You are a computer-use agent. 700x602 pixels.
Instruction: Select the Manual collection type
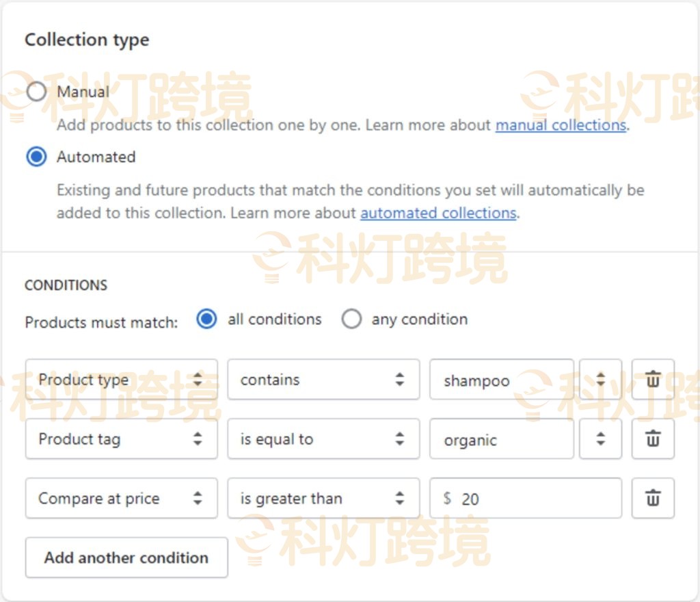[x=37, y=91]
